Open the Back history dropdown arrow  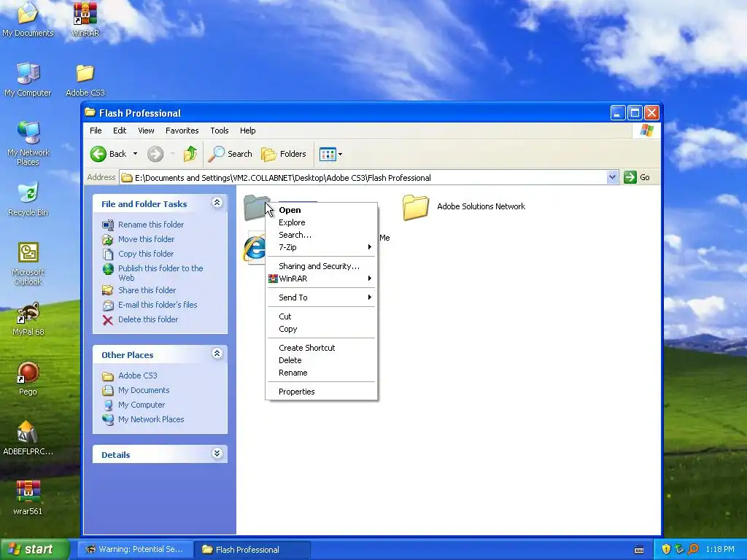[x=135, y=154]
